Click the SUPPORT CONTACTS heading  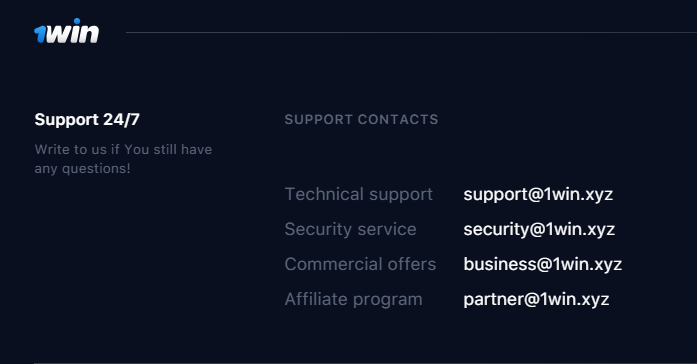pos(361,120)
